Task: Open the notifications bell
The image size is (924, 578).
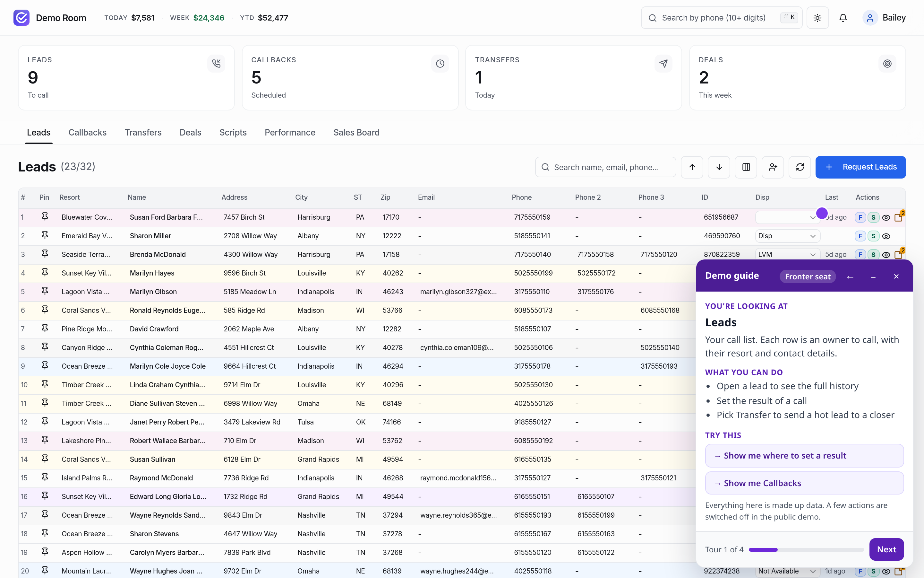Action: pos(843,18)
